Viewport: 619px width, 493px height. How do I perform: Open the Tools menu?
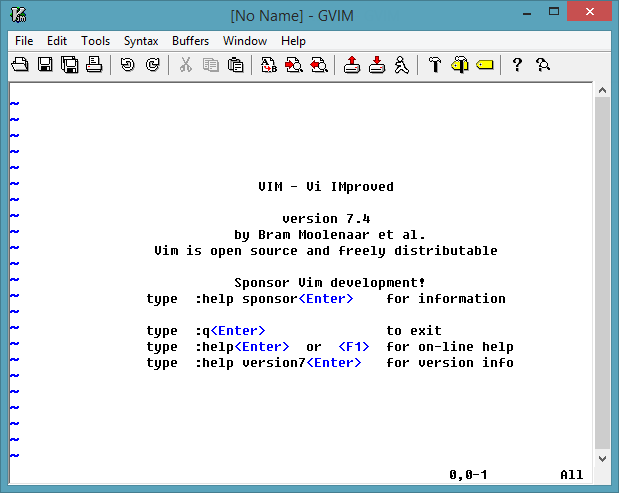[x=96, y=41]
